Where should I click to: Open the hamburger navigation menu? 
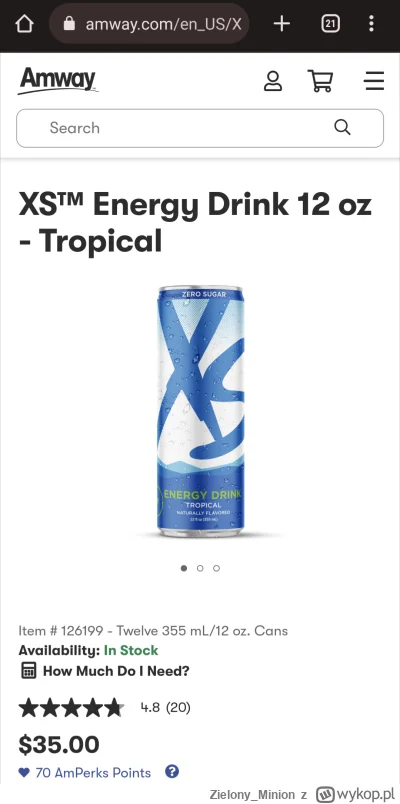click(x=374, y=81)
